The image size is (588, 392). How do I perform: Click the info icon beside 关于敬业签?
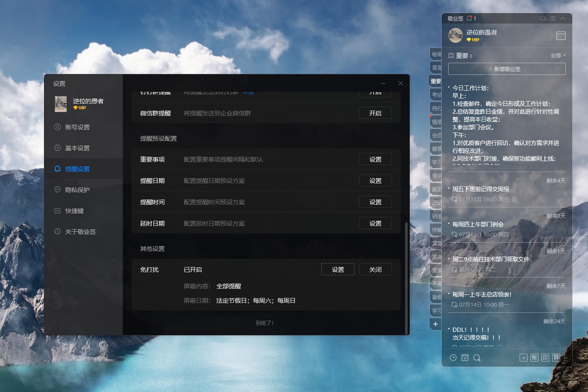pyautogui.click(x=57, y=231)
